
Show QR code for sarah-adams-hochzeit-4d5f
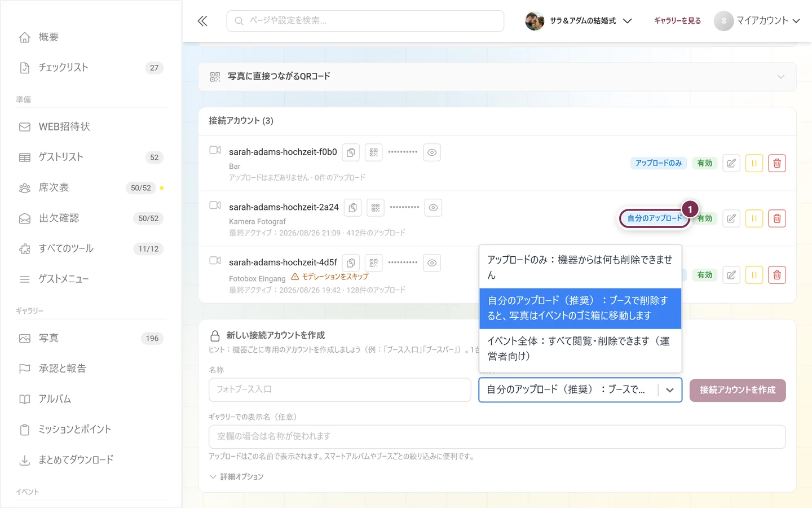(373, 263)
